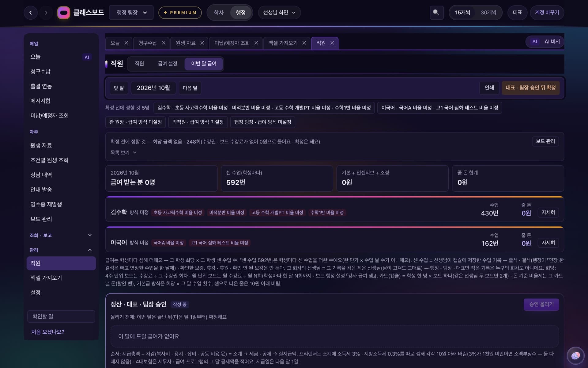Click 계정 바꾸기
The height and width of the screenshot is (368, 588).
click(547, 13)
